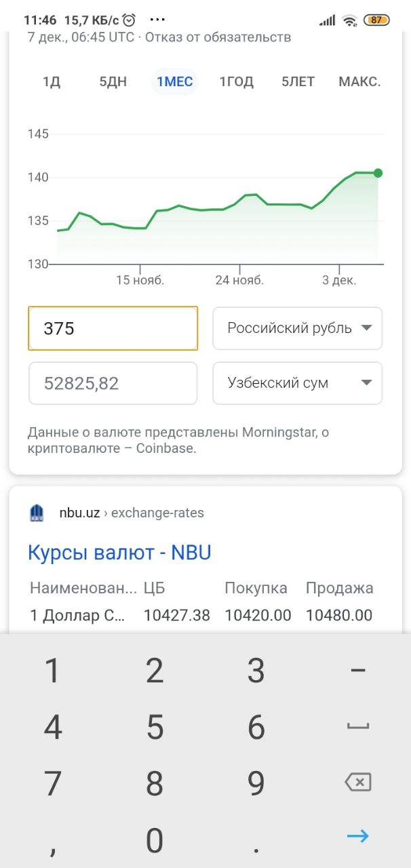The height and width of the screenshot is (868, 411).
Task: Tap the nbu.uz site favicon
Action: 37,513
